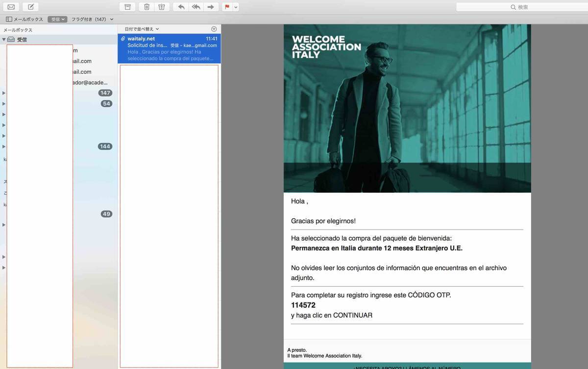Expand the mailbox with 54 badge

(x=4, y=104)
